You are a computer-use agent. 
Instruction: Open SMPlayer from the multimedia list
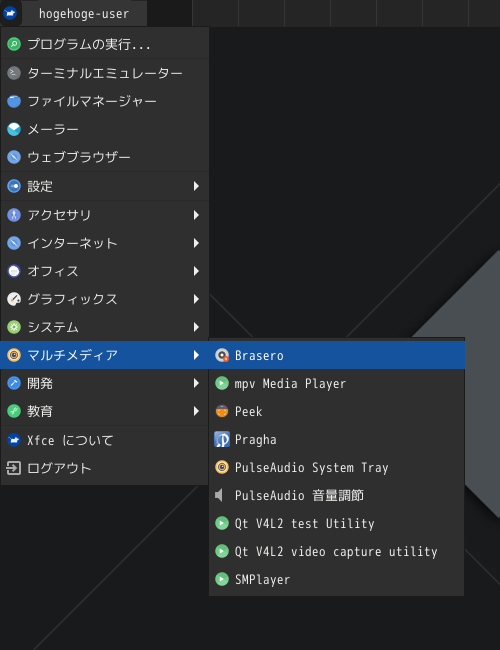(336, 579)
